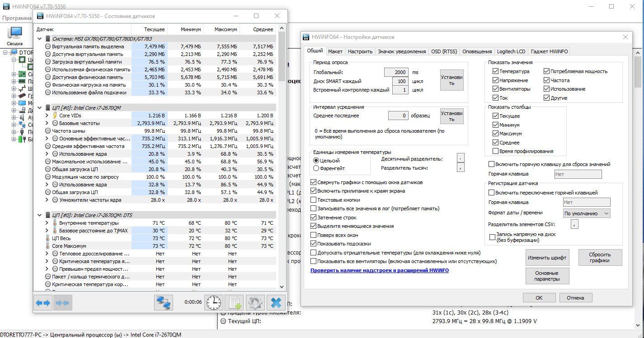The width and height of the screenshot is (644, 338).
Task: Enable the Время профилирования column checkbox
Action: [x=496, y=151]
